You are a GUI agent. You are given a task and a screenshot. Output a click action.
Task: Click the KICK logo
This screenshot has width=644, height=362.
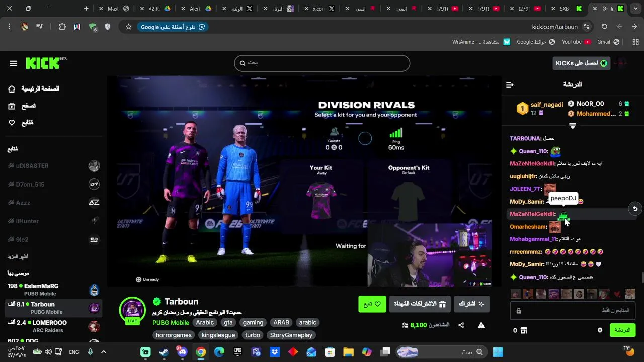[46, 63]
